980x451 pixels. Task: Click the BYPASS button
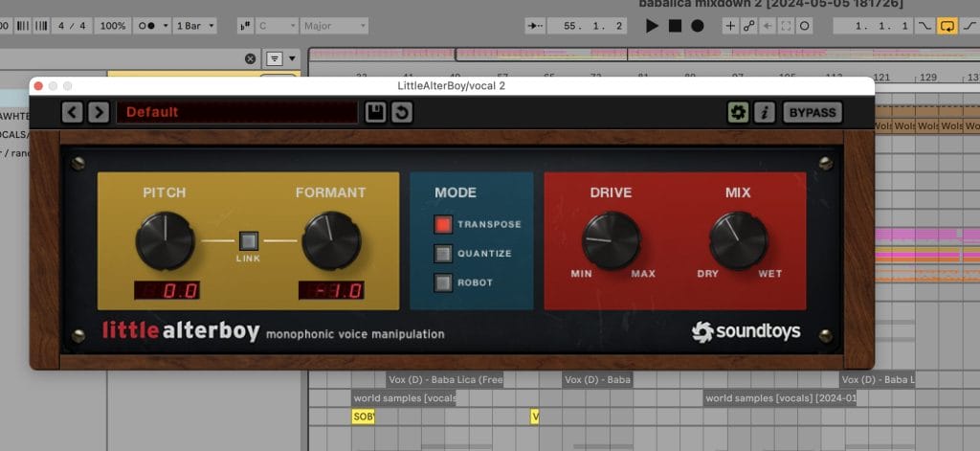[812, 113]
